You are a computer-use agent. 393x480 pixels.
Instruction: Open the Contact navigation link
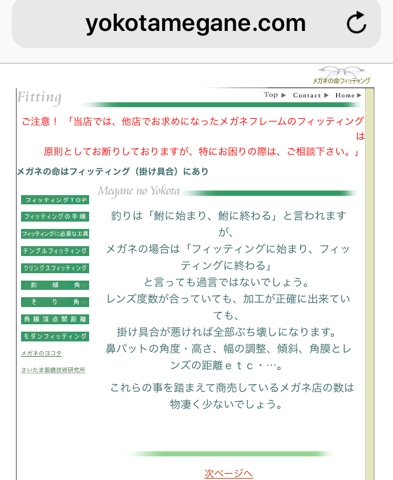point(310,95)
